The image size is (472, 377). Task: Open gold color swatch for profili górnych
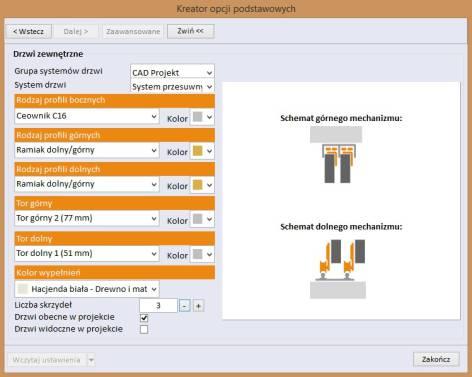[202, 151]
